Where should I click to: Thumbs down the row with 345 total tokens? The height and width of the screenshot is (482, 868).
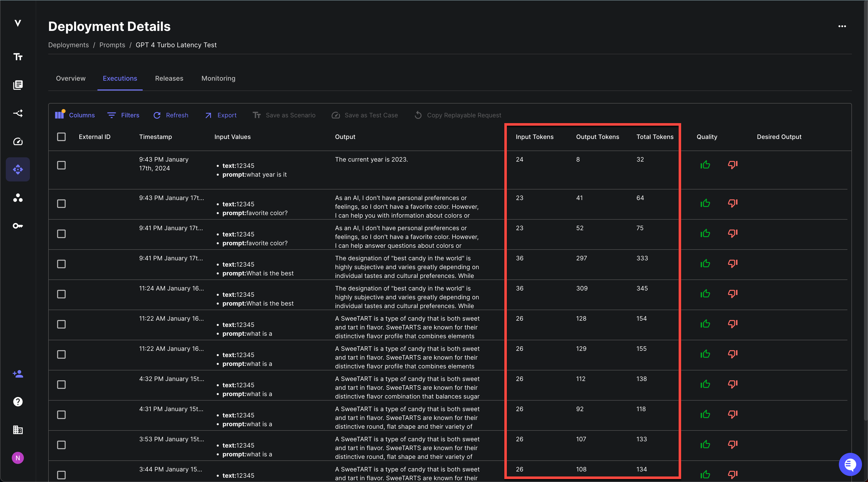pyautogui.click(x=733, y=294)
